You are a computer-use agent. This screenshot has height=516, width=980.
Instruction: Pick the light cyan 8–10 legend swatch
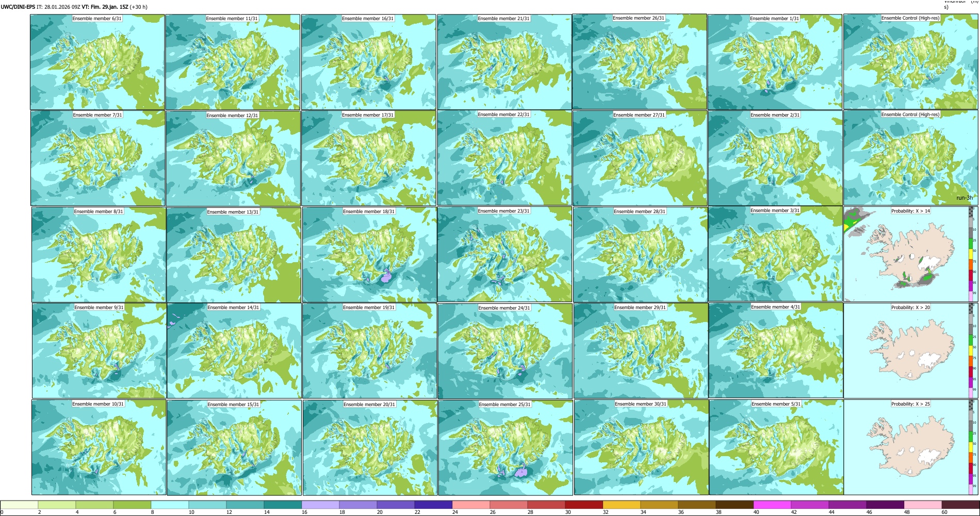pos(170,505)
